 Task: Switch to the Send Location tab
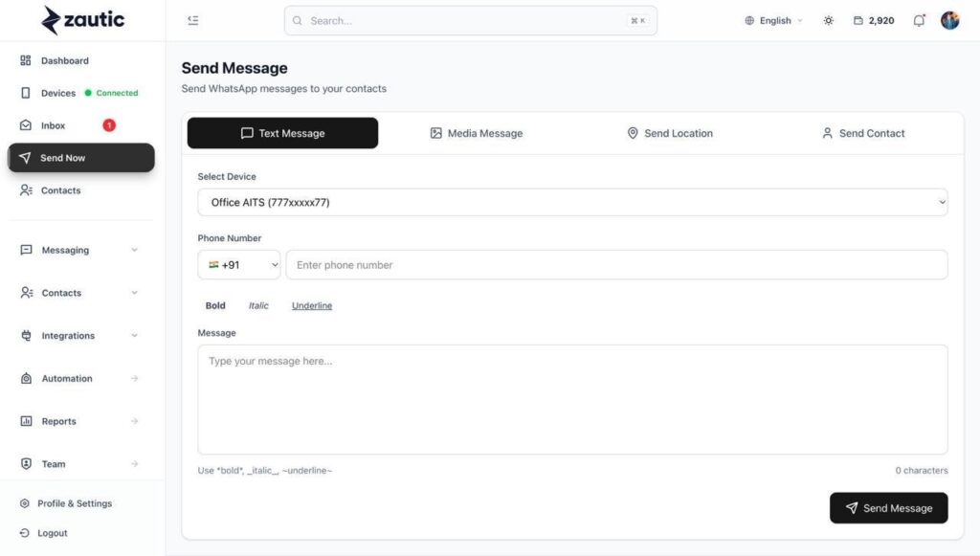(x=670, y=133)
